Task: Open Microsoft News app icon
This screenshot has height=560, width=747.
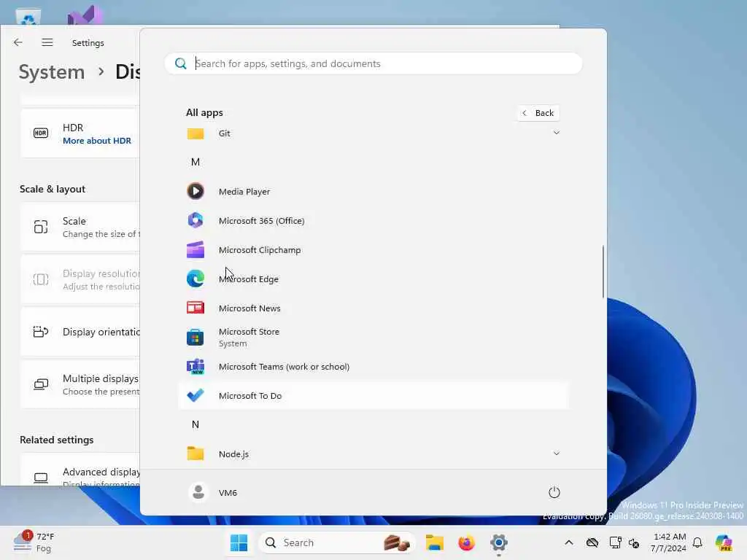Action: click(x=196, y=308)
